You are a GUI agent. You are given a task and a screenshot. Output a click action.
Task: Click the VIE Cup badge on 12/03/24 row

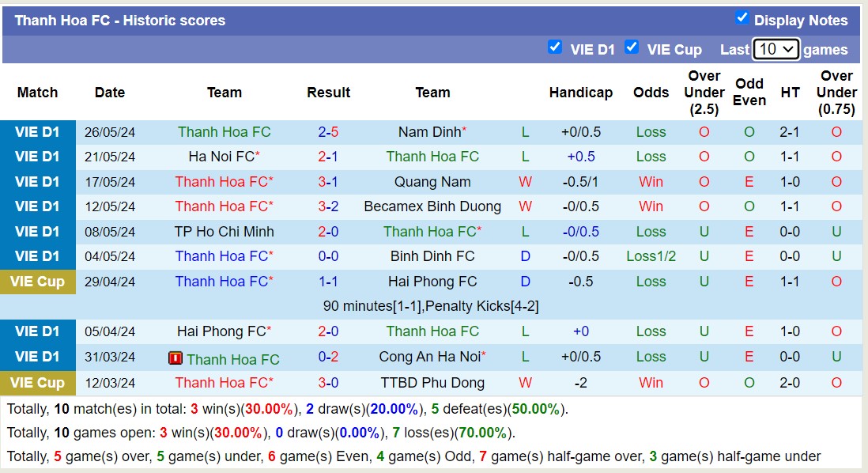pyautogui.click(x=37, y=383)
